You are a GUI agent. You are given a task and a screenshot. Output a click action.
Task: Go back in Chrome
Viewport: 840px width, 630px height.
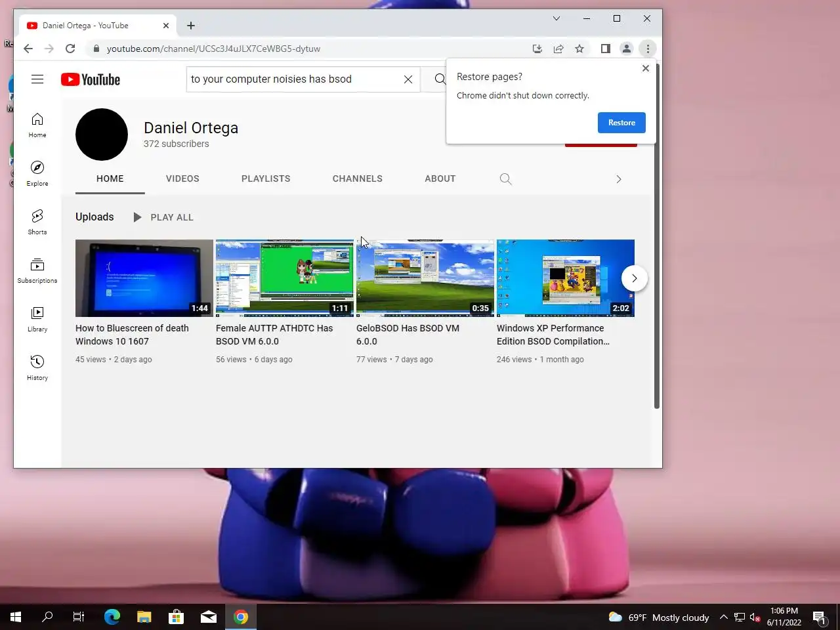[x=28, y=49]
